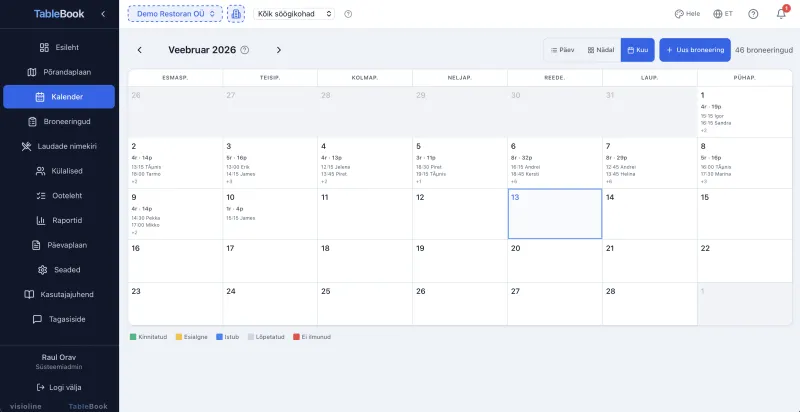Open the help question mark in top bar
This screenshot has height=412, width=800.
[753, 14]
